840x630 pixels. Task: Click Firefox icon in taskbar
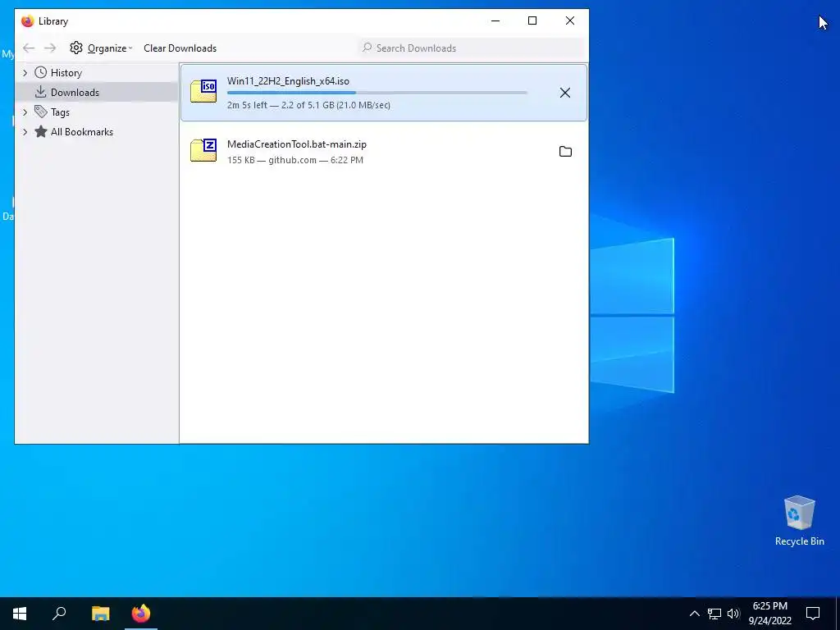[141, 614]
